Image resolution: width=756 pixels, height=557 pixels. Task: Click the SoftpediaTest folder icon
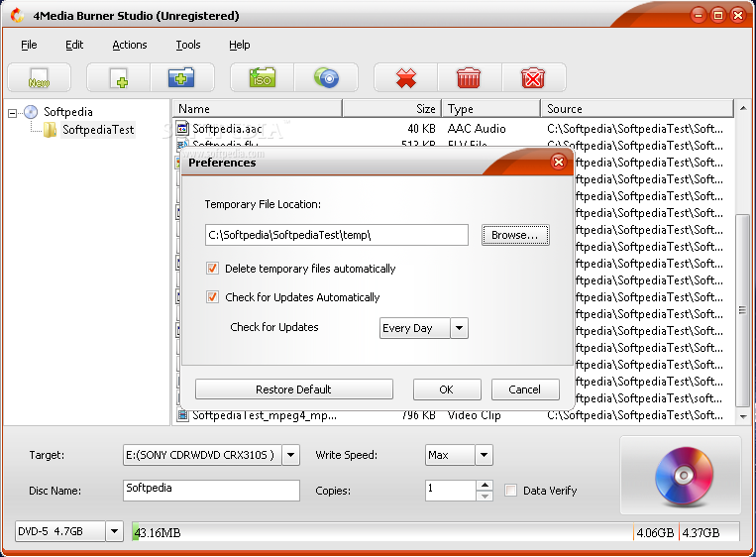click(x=50, y=130)
